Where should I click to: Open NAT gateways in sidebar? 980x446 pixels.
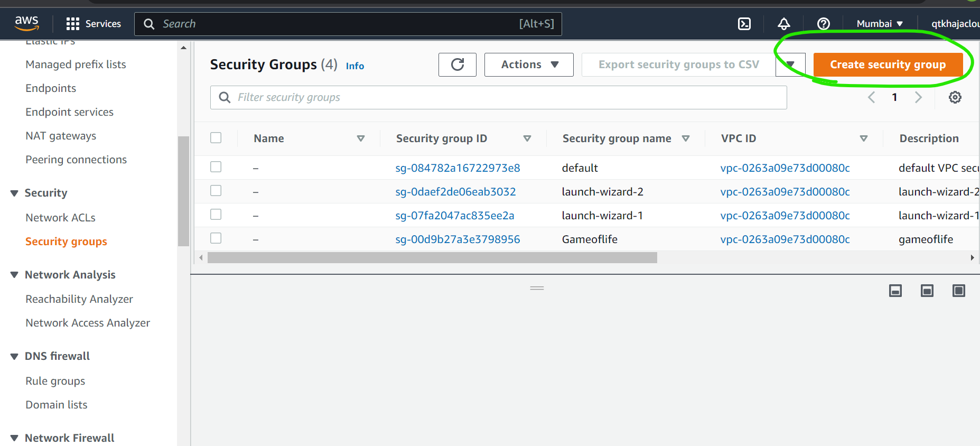[x=61, y=136]
